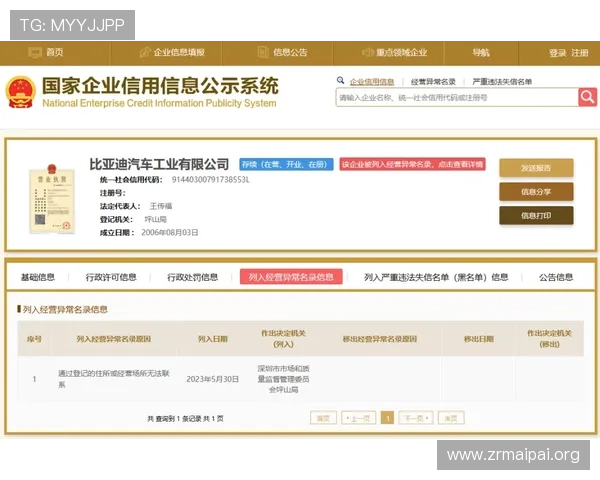Screen dimensions: 600x480
Task: Click the red 列入经营异常名录 warning badge
Action: [x=412, y=164]
